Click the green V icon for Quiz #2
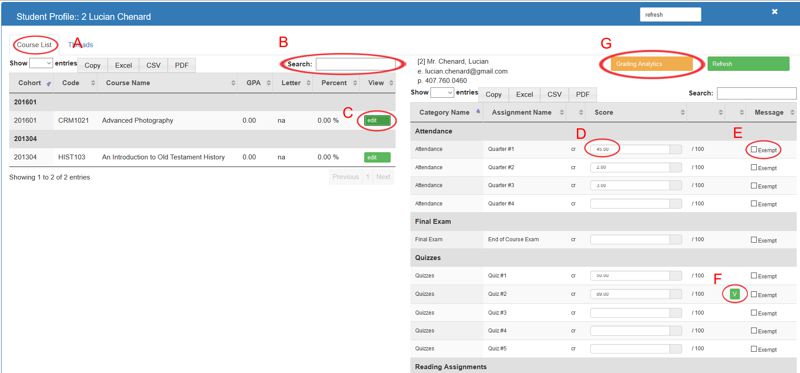 (735, 294)
